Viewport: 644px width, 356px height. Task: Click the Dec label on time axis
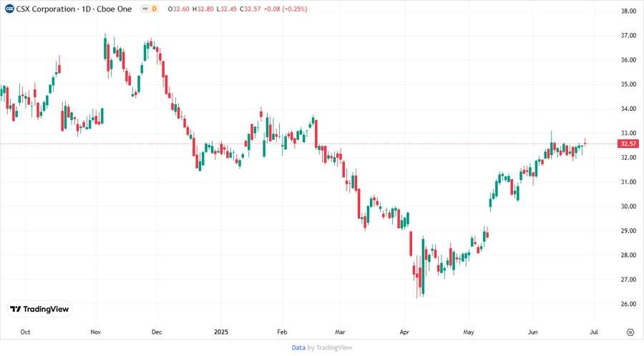(x=157, y=332)
